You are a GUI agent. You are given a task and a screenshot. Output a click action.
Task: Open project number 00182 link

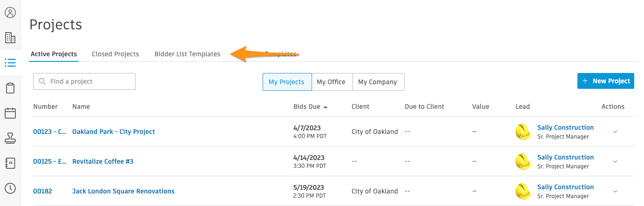tap(42, 191)
